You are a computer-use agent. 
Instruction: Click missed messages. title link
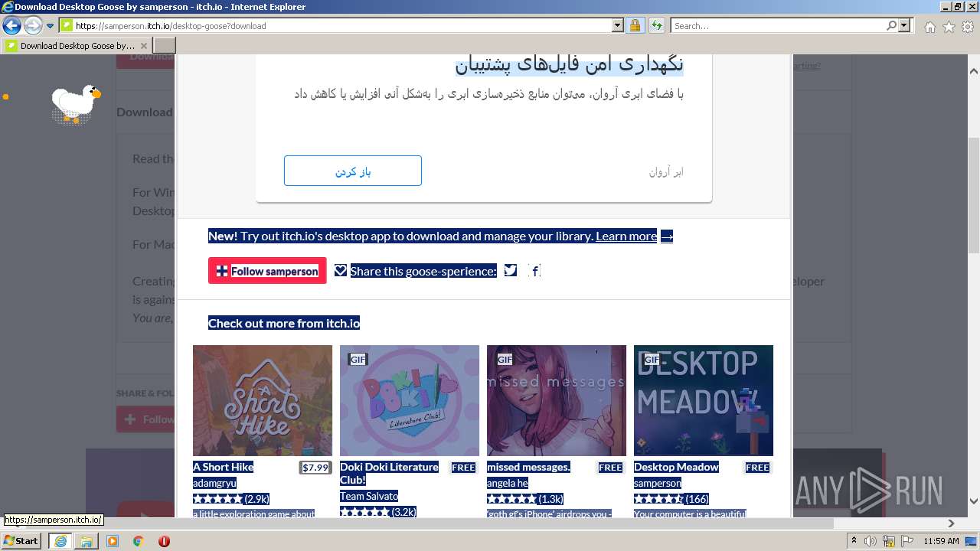(528, 467)
